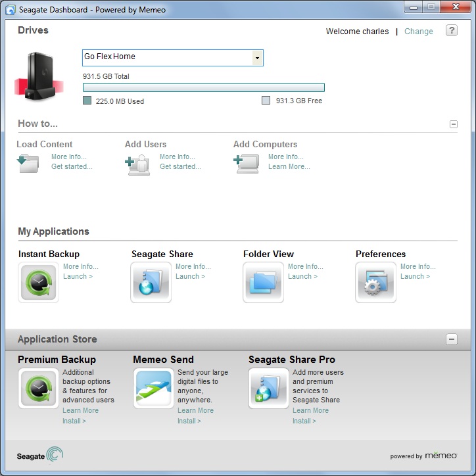The image size is (476, 476).
Task: Open the Preferences gear icon
Action: tap(375, 282)
